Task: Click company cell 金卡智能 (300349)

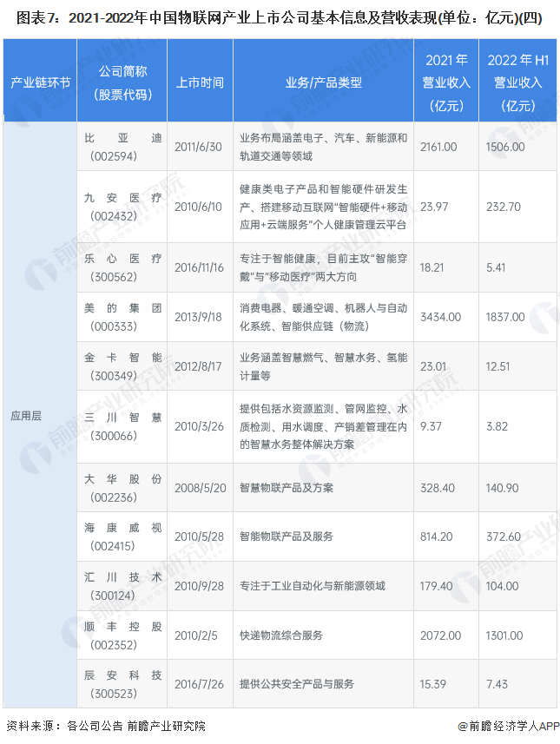Action: click(x=122, y=366)
